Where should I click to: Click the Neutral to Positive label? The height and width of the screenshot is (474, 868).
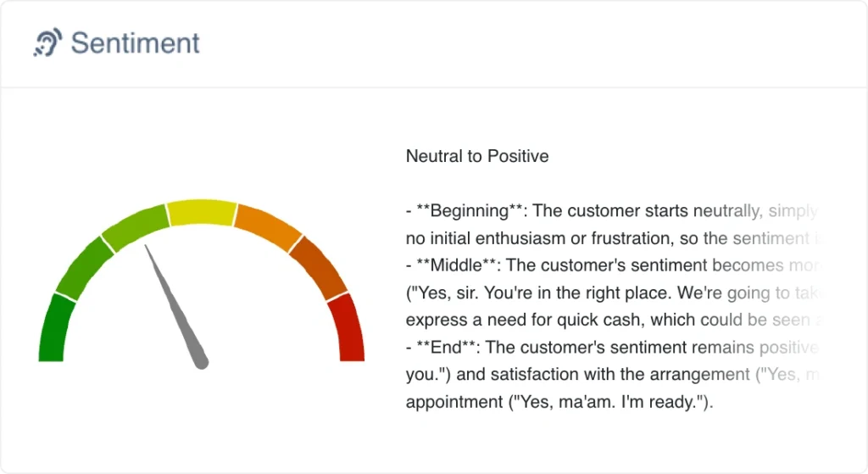[477, 156]
